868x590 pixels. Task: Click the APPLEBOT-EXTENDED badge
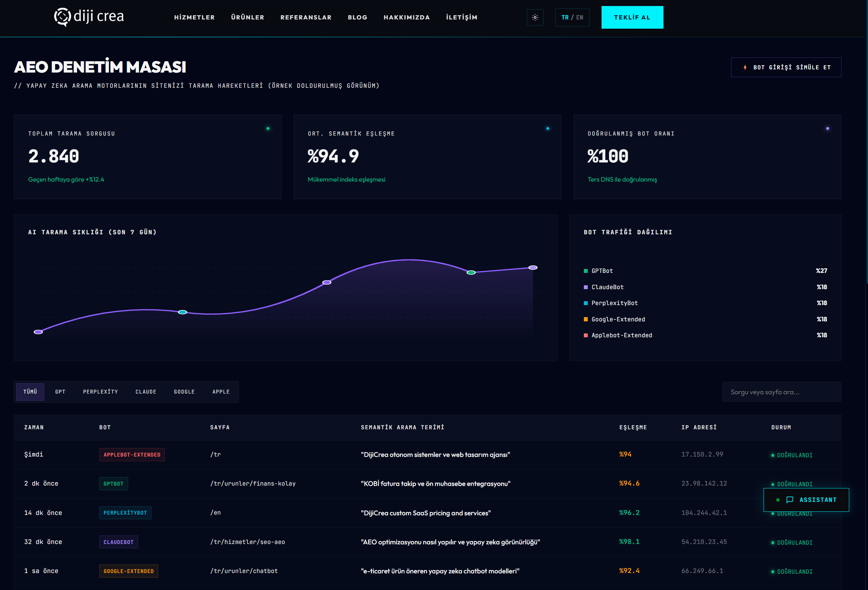click(132, 454)
